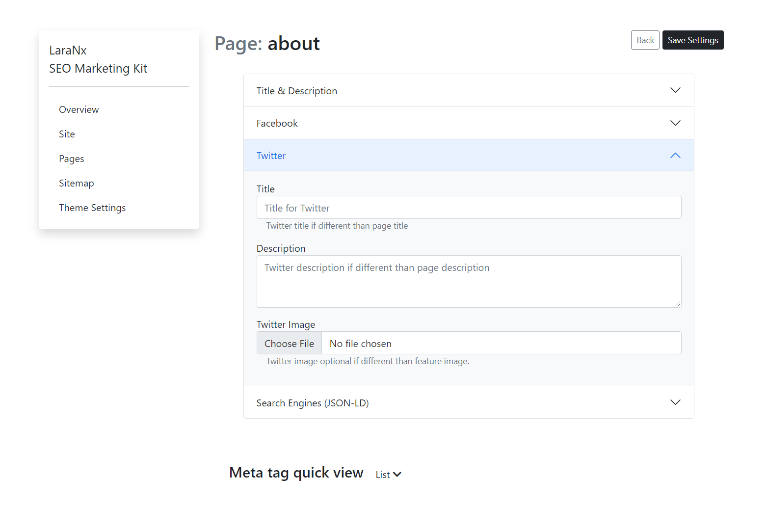The width and height of the screenshot is (767, 532).
Task: Click the LaraNx SEO Marketing Kit heading
Action: [98, 59]
